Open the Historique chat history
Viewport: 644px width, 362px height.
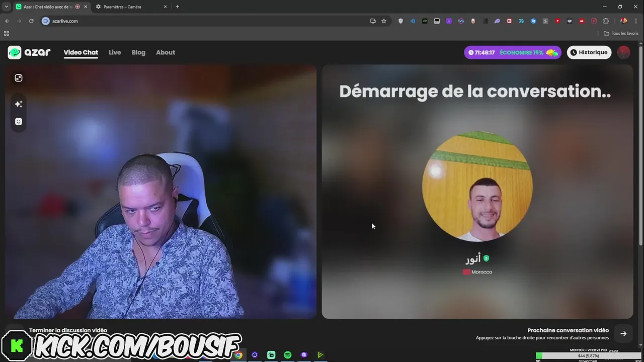pyautogui.click(x=589, y=52)
